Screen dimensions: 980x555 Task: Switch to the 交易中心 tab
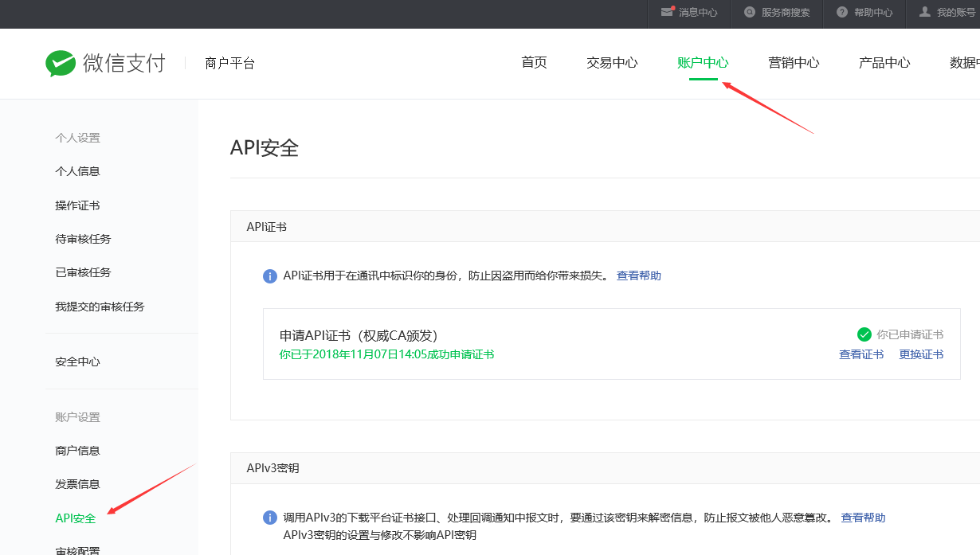tap(612, 63)
